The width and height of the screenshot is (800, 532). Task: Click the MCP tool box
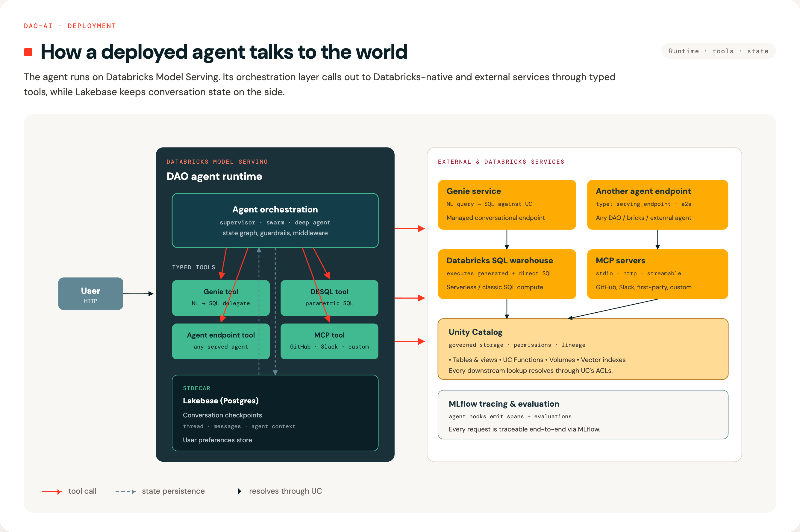(329, 341)
